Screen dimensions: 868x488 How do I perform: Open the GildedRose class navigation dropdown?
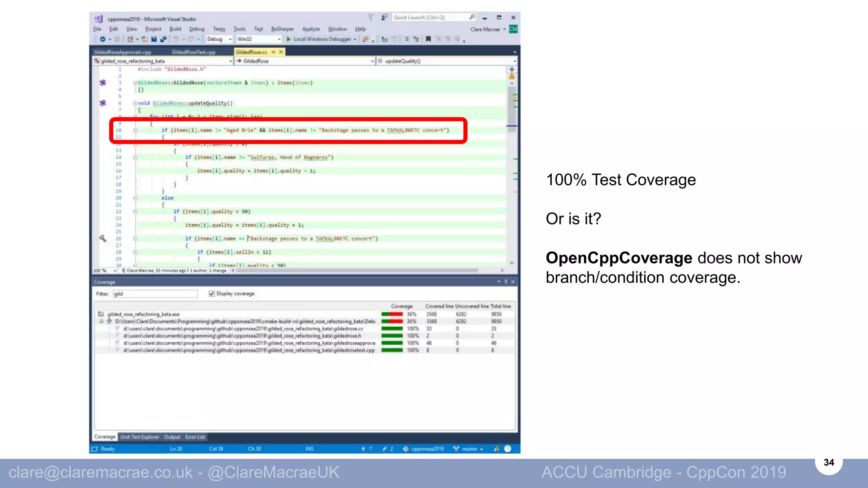373,61
